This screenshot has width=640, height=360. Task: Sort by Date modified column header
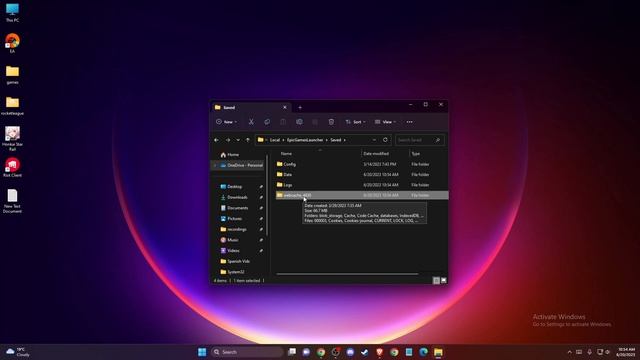click(x=376, y=153)
